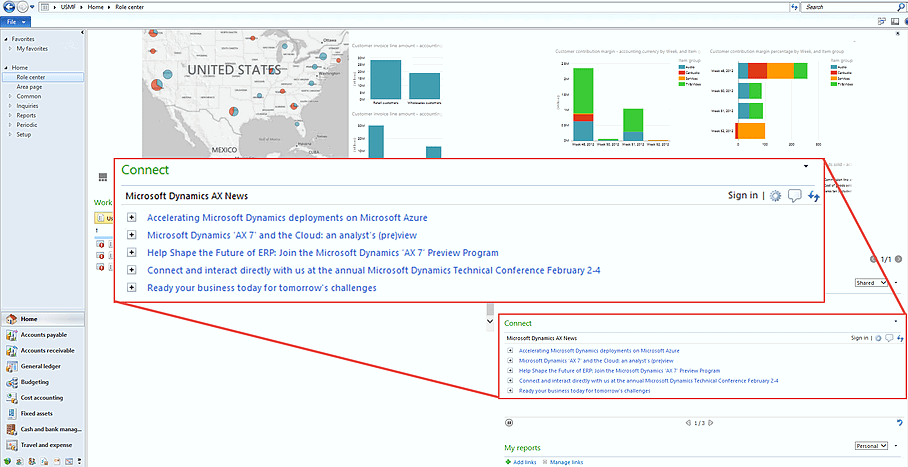Open the Shared dropdown
This screenshot has height=467, width=908.
click(x=872, y=283)
